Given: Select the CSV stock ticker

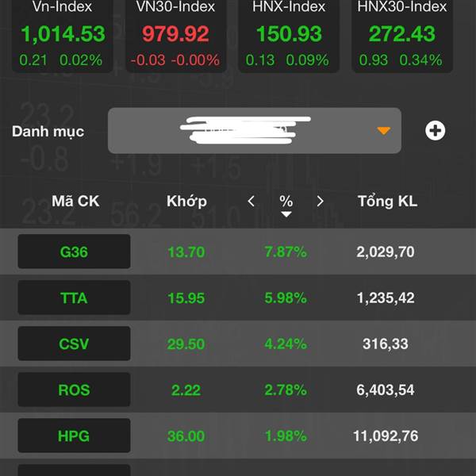Looking at the screenshot, I should (74, 344).
